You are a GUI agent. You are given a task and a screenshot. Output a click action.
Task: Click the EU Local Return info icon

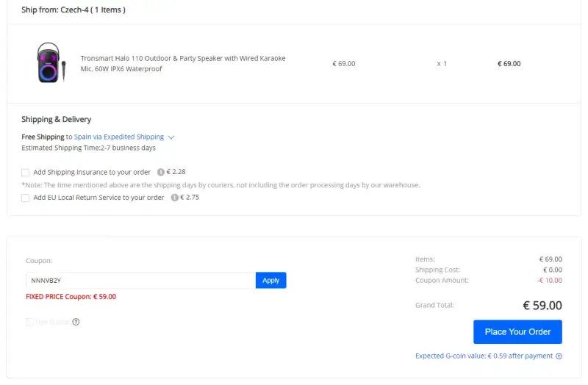click(174, 198)
